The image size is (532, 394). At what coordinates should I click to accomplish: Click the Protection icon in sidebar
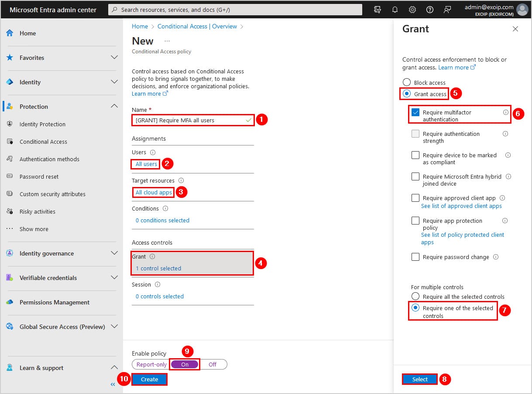10,107
